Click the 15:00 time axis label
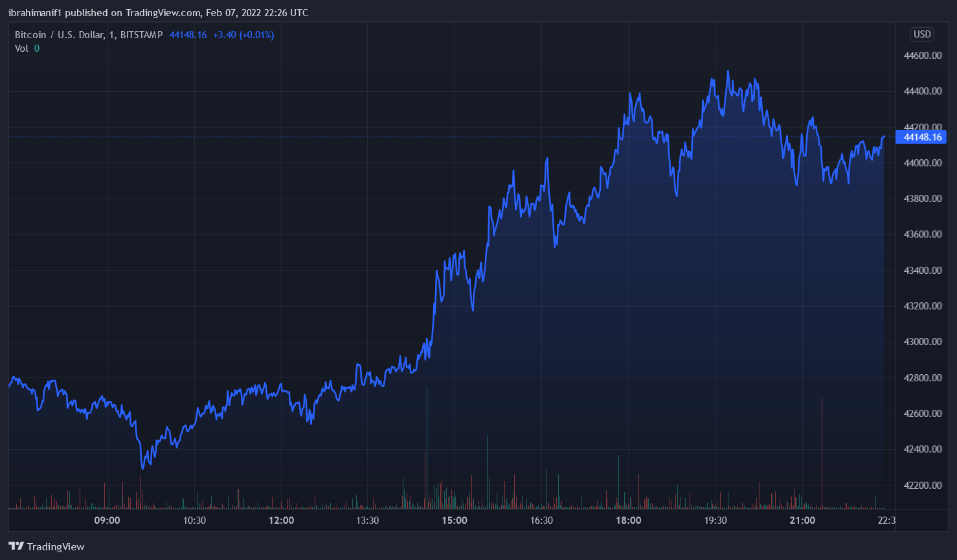 point(455,521)
